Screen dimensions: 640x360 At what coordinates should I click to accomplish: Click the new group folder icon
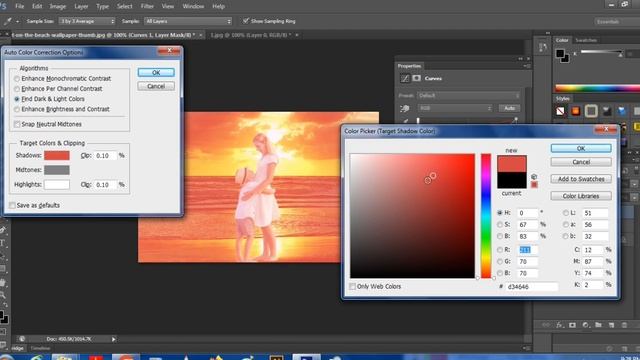[x=598, y=325]
